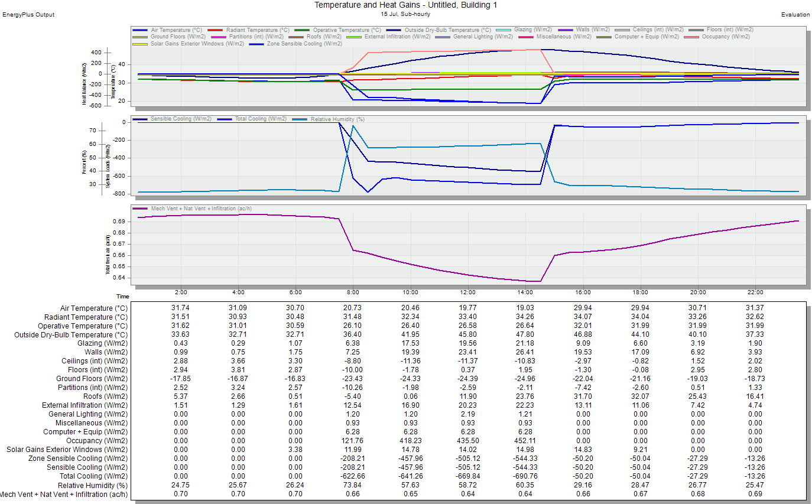This screenshot has height=504, width=812.
Task: Click the 2:00 time axis label
Action: point(181,292)
